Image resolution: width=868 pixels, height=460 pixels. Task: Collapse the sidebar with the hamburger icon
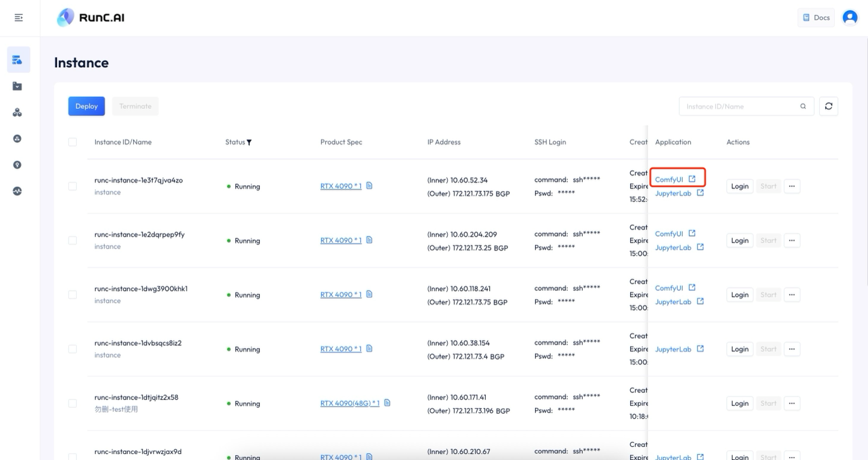coord(19,18)
